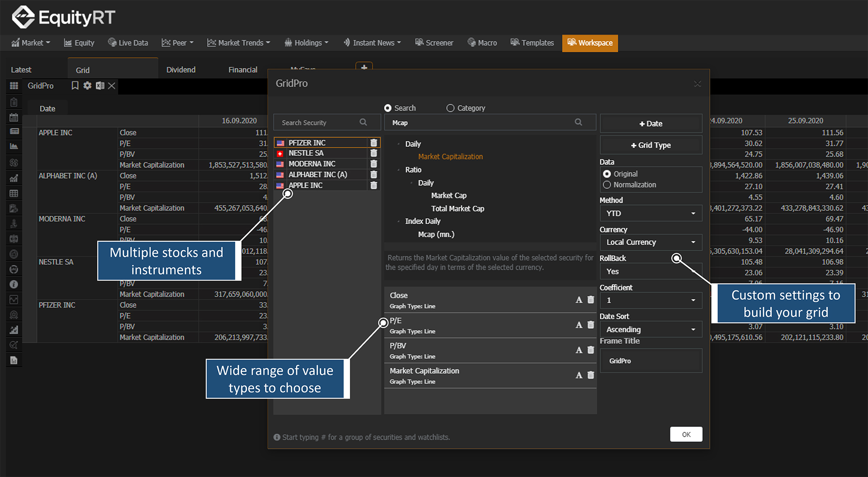Select Total Market Cap in the tree

458,209
